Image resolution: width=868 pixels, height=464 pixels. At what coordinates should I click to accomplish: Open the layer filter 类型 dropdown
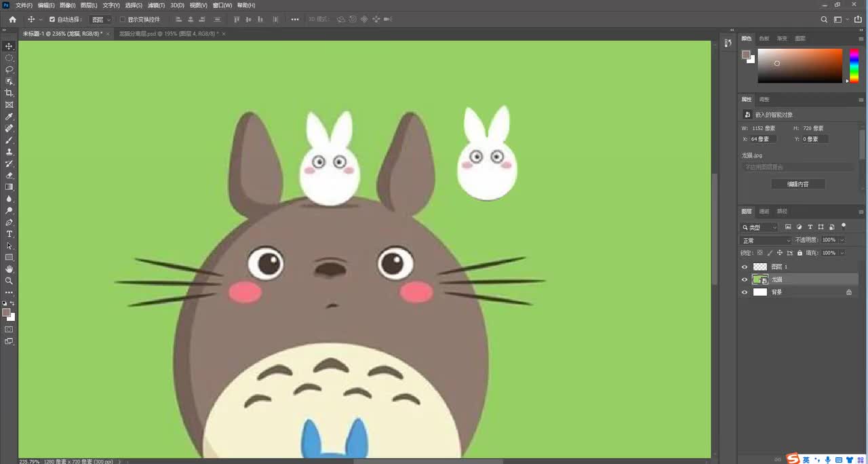759,227
